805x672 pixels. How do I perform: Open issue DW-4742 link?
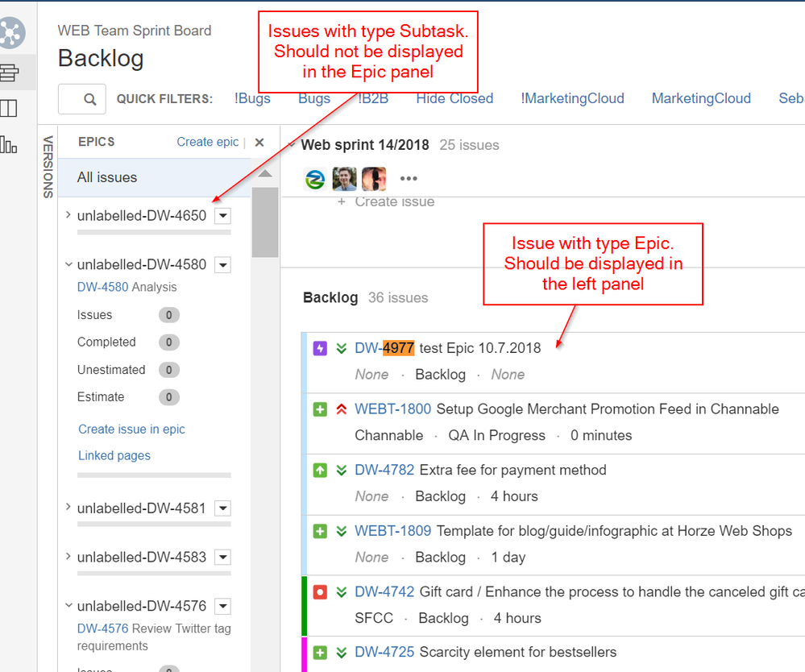point(384,592)
